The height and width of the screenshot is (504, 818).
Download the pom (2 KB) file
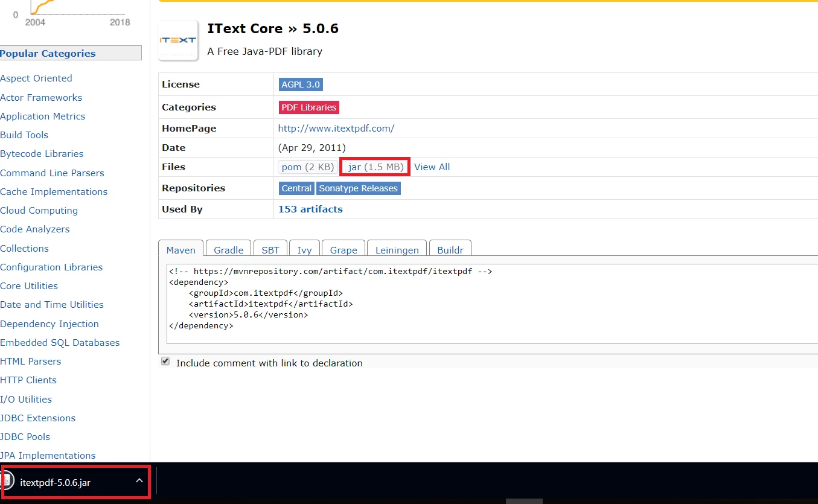pos(308,167)
